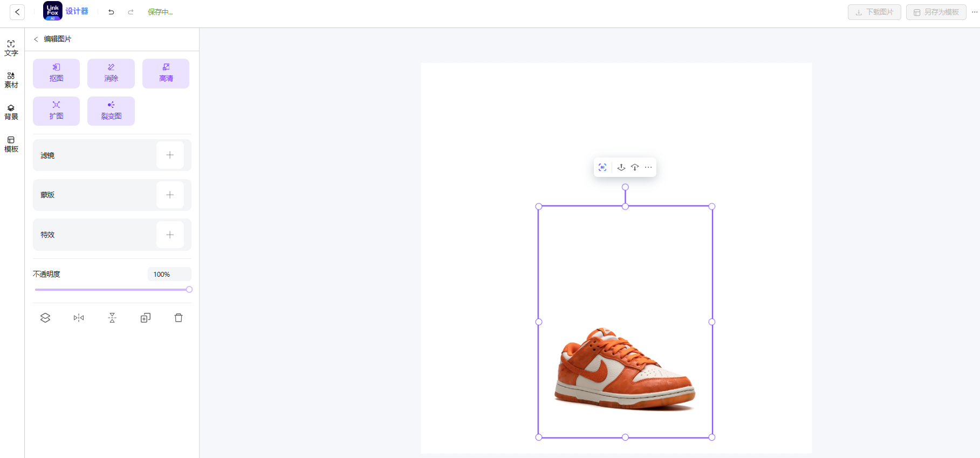The height and width of the screenshot is (458, 980).
Task: Click the AI icon in floating toolbar
Action: 602,167
